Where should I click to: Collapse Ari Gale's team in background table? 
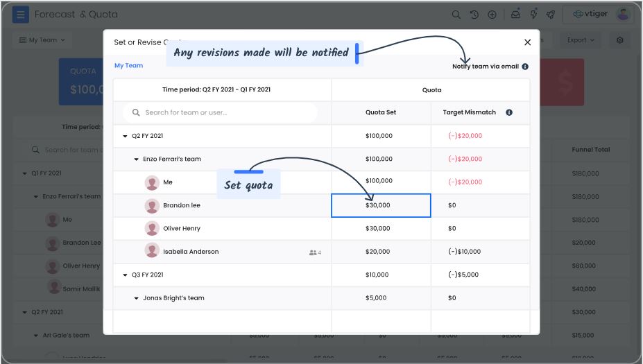click(36, 336)
